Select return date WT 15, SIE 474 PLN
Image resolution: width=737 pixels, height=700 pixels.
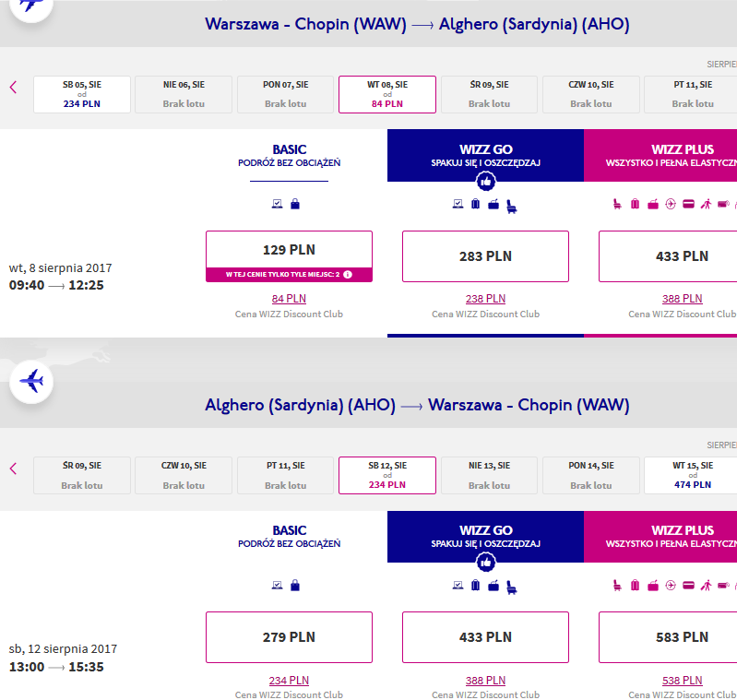pyautogui.click(x=691, y=476)
